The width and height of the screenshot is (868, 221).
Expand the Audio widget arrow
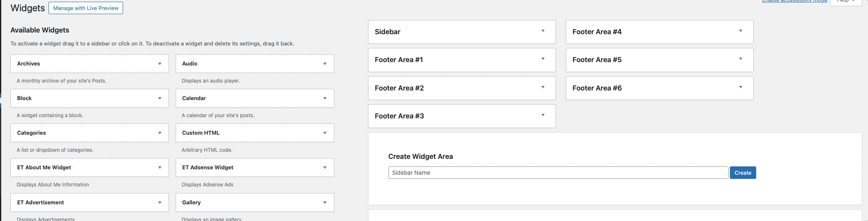click(325, 64)
